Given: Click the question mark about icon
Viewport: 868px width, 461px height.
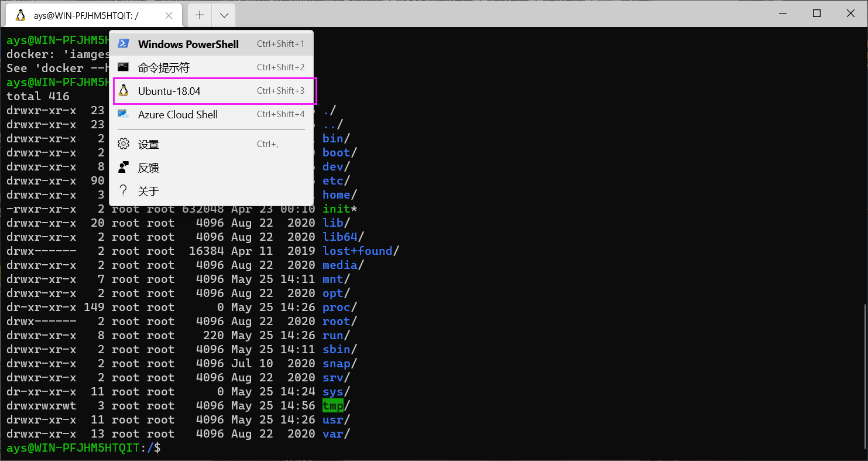Looking at the screenshot, I should click(123, 191).
